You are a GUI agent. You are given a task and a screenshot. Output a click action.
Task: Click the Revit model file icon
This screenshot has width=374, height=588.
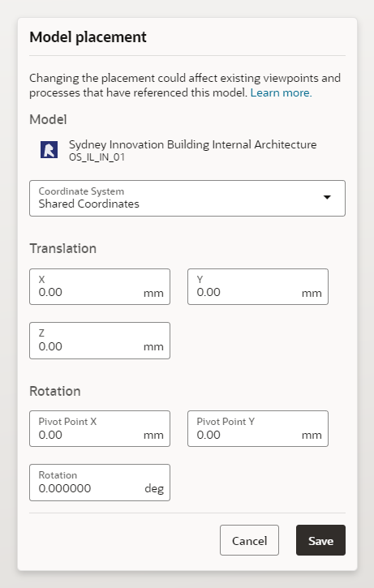pos(49,149)
